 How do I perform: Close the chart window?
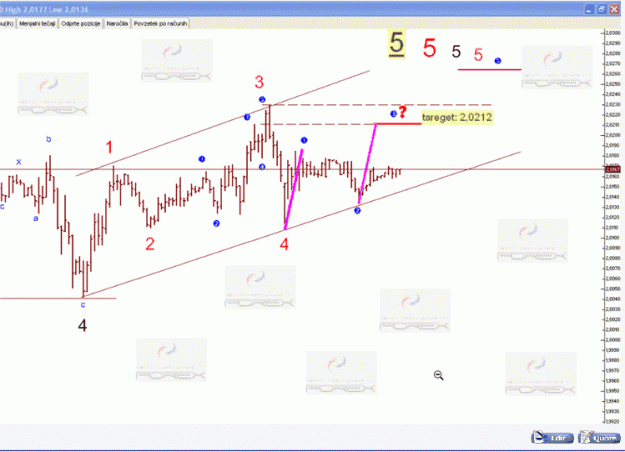[x=614, y=9]
